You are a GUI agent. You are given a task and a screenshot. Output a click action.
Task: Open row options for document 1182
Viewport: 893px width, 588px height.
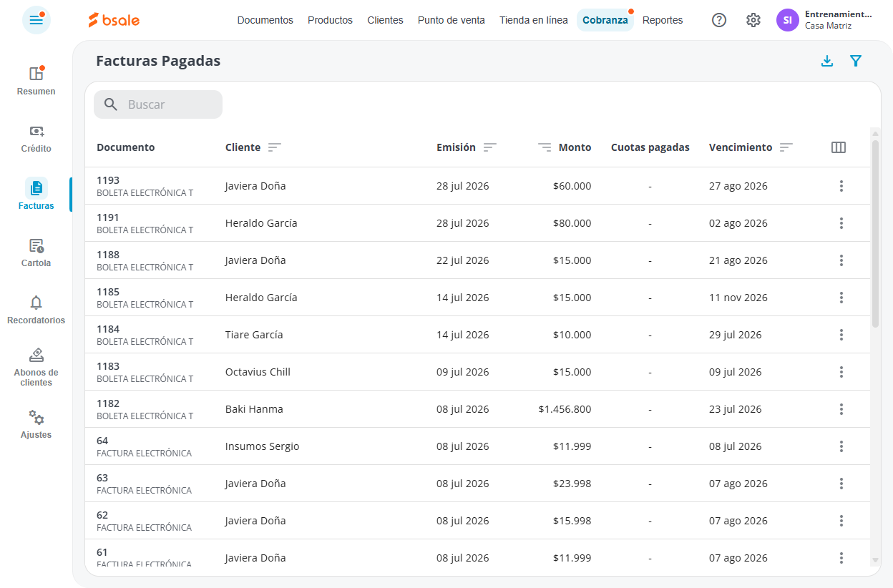pos(841,409)
